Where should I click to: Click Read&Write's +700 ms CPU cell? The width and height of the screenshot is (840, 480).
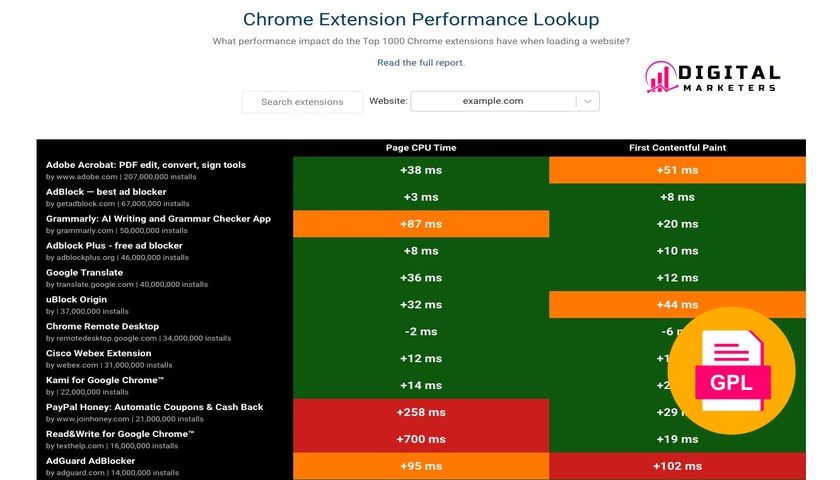421,439
